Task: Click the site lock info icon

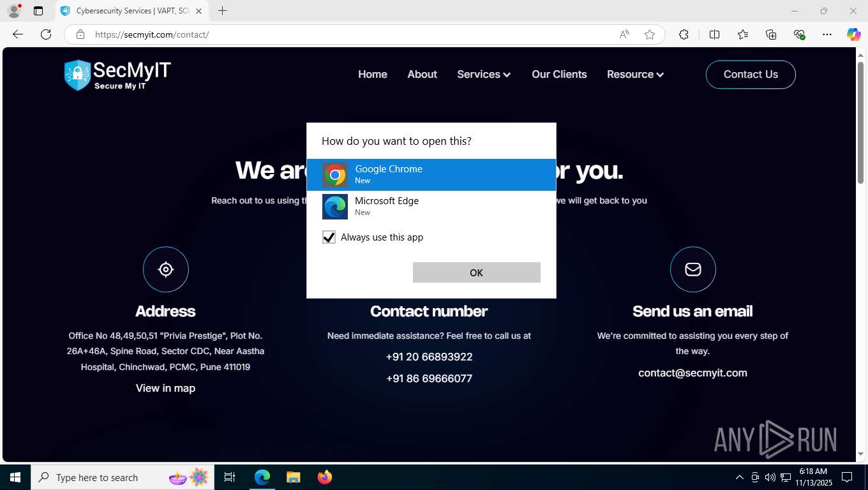Action: point(80,34)
